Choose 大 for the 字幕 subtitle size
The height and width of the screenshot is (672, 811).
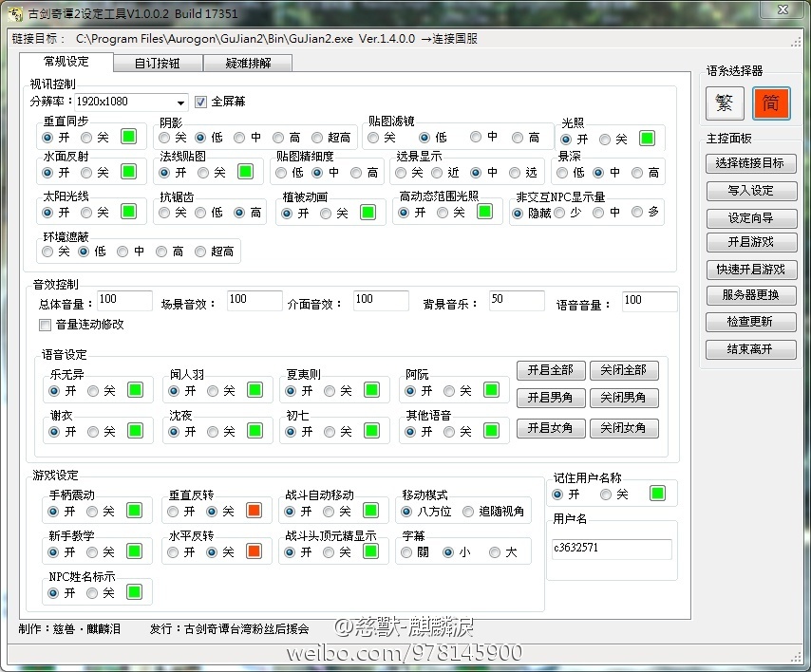[x=494, y=552]
